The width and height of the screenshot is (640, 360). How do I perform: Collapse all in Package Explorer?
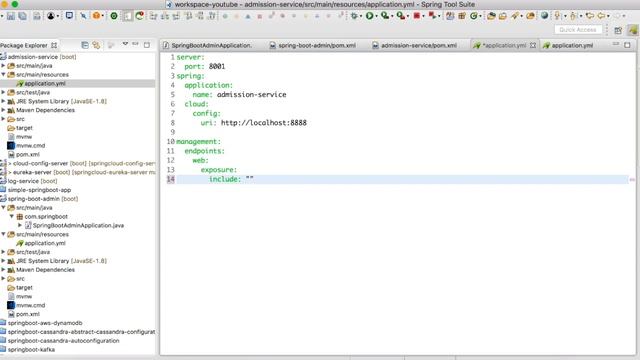coord(85,45)
